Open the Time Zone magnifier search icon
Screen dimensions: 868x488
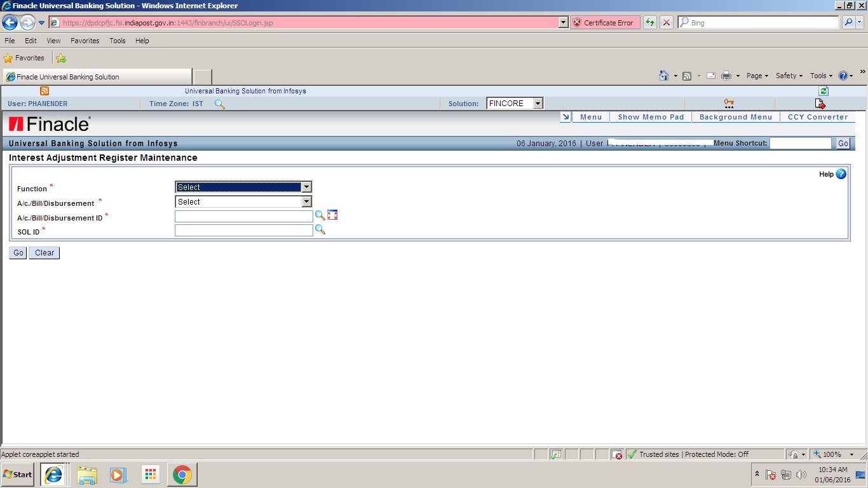219,104
